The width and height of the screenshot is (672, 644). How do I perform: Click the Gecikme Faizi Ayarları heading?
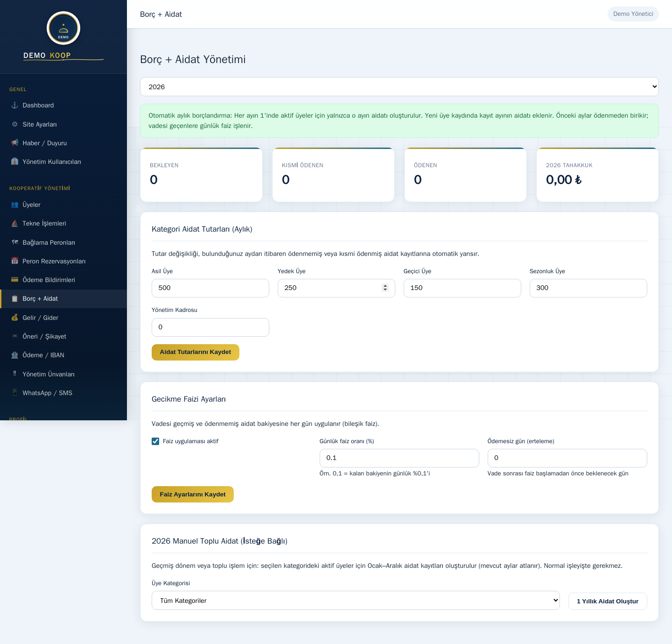coord(189,399)
